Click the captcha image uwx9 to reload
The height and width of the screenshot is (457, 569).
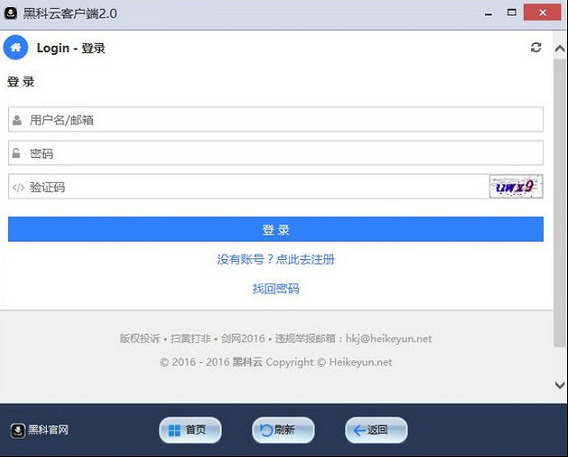pos(516,187)
